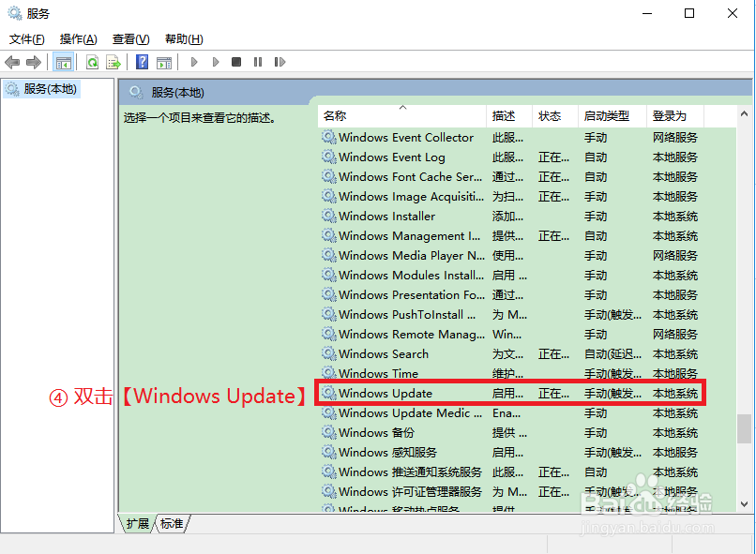Viewport: 756px width, 554px height.
Task: Click gear icon of Windows Event Collector
Action: [329, 137]
